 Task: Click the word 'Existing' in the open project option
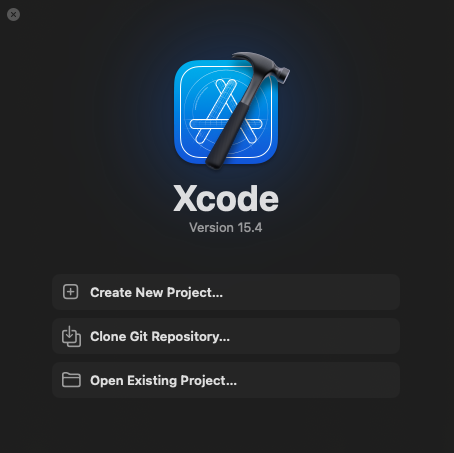pos(152,381)
